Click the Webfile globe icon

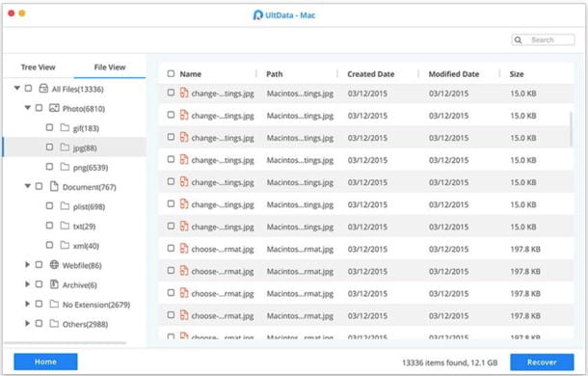pos(54,265)
